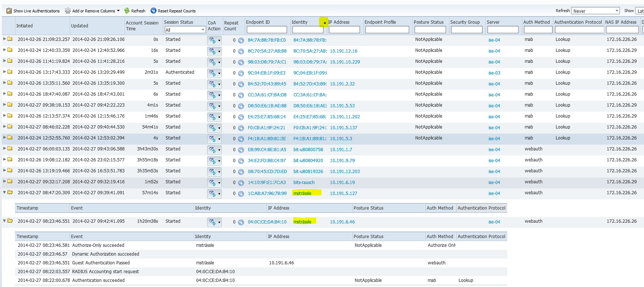The image size is (644, 287).
Task: Click folder icon of session initiated 2014-02-26 11:41:19.824
Action: [x=10, y=61]
